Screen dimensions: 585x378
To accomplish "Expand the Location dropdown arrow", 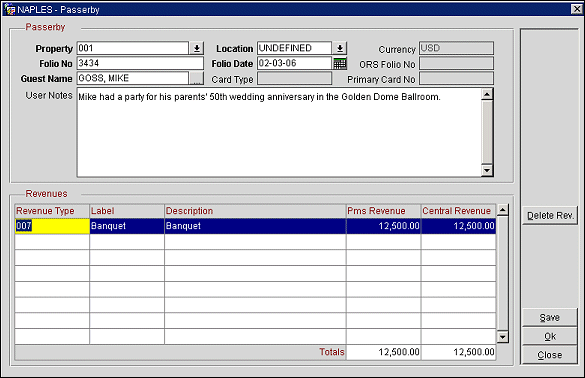I will 340,48.
